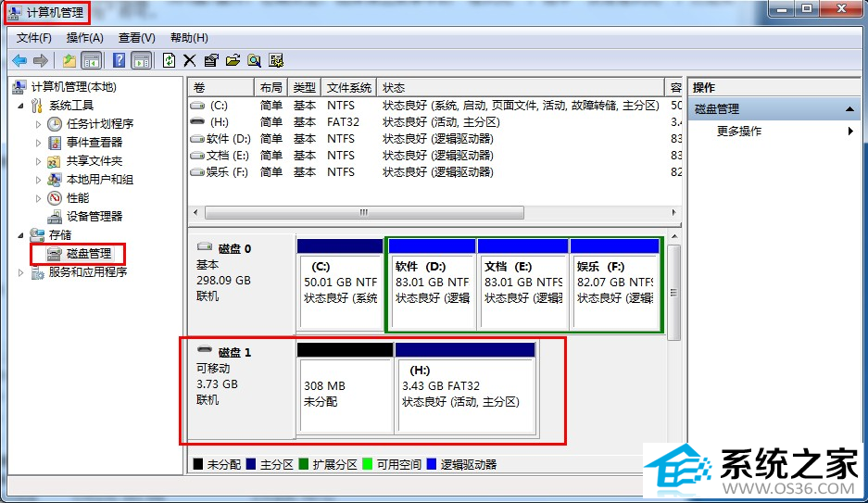868x503 pixels.
Task: Expand the 事件查看器 node arrow
Action: (x=38, y=143)
